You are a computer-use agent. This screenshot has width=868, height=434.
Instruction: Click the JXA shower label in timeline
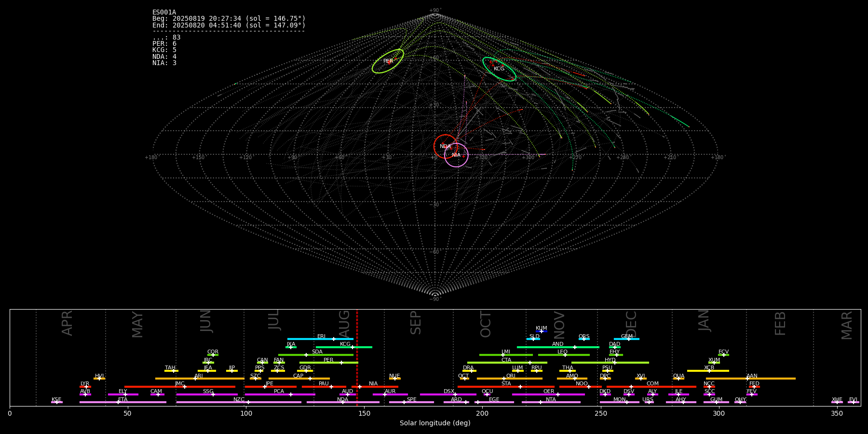coord(291,344)
